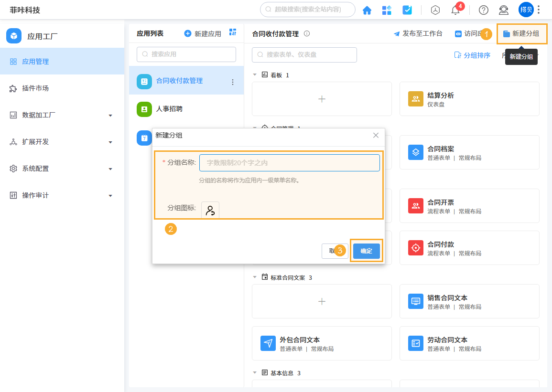Open the app grid icon beside home
The height and width of the screenshot is (392, 552).
tap(387, 10)
